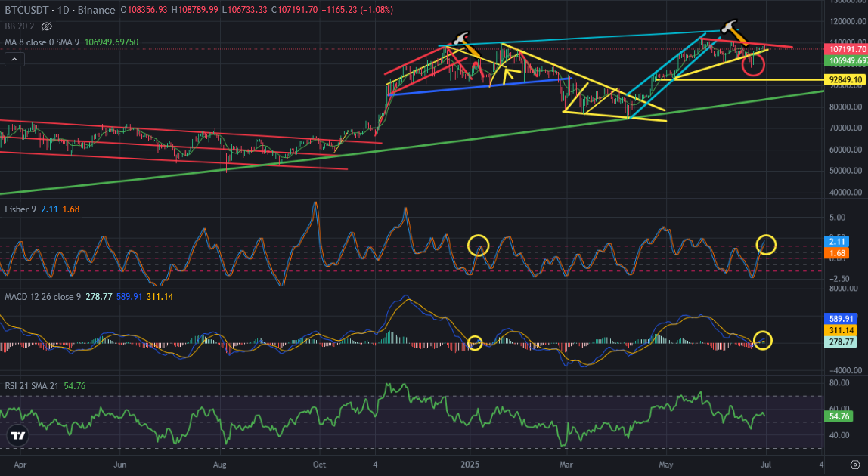Screen dimensions: 868x476
Task: Toggle the BB 20 2 visibility eye
Action: (47, 26)
